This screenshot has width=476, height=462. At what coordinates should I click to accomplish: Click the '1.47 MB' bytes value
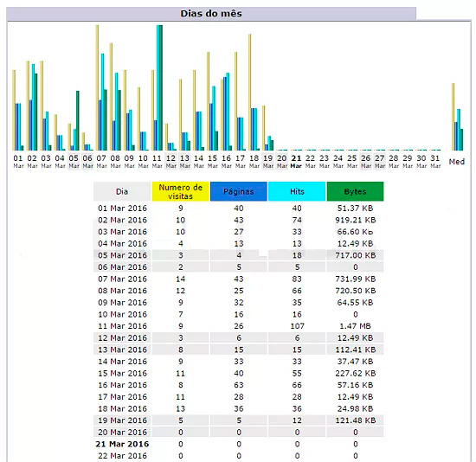(x=355, y=326)
